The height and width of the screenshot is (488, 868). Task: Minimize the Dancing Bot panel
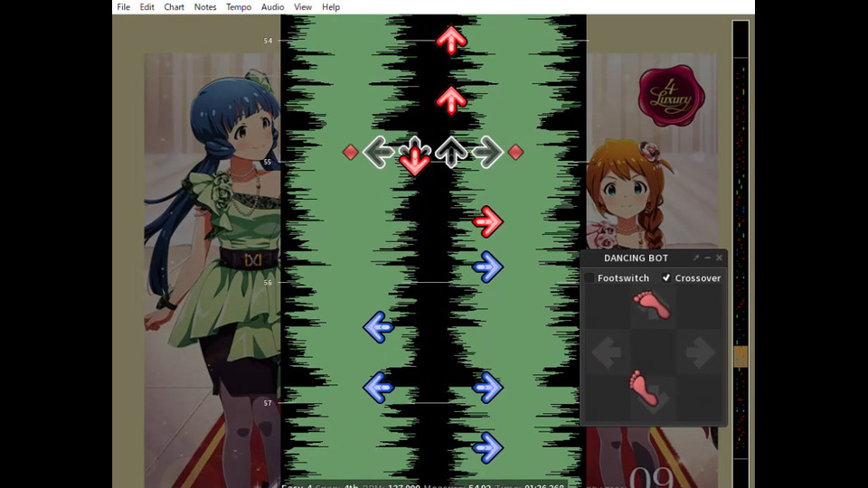[x=707, y=258]
